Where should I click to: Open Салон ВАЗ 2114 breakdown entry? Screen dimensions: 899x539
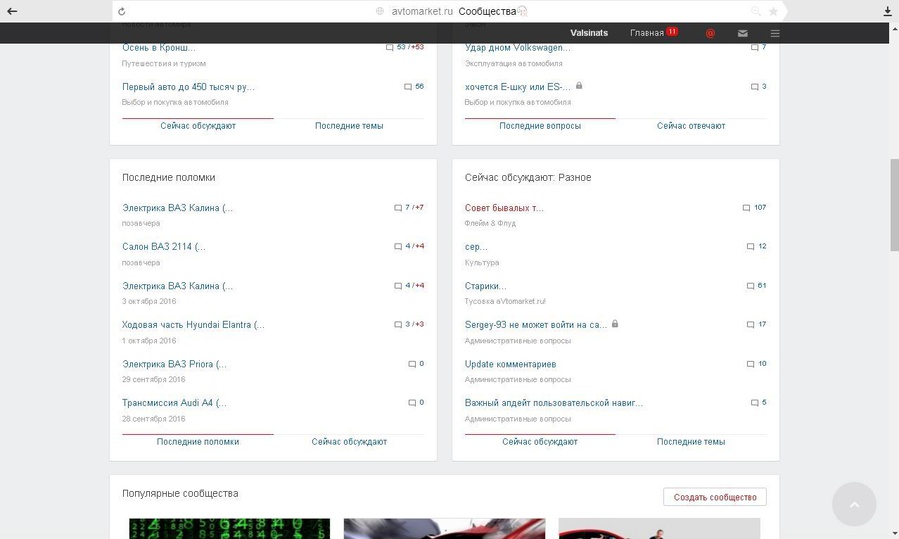pos(163,247)
